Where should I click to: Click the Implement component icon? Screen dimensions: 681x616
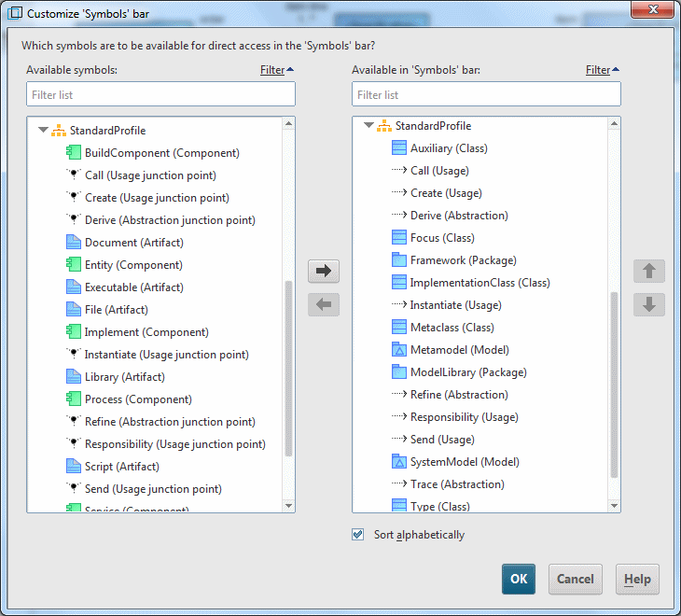point(74,331)
